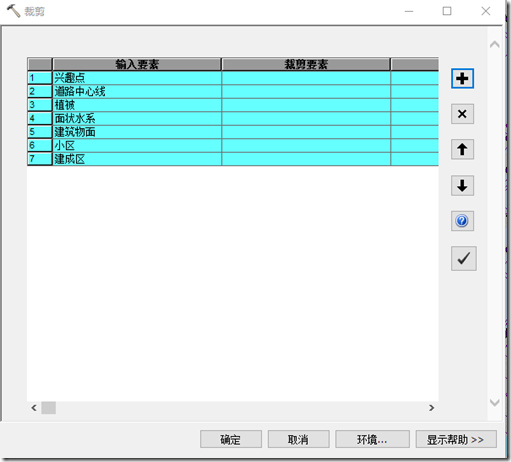
Task: Click the plus add-row button
Action: click(x=462, y=79)
